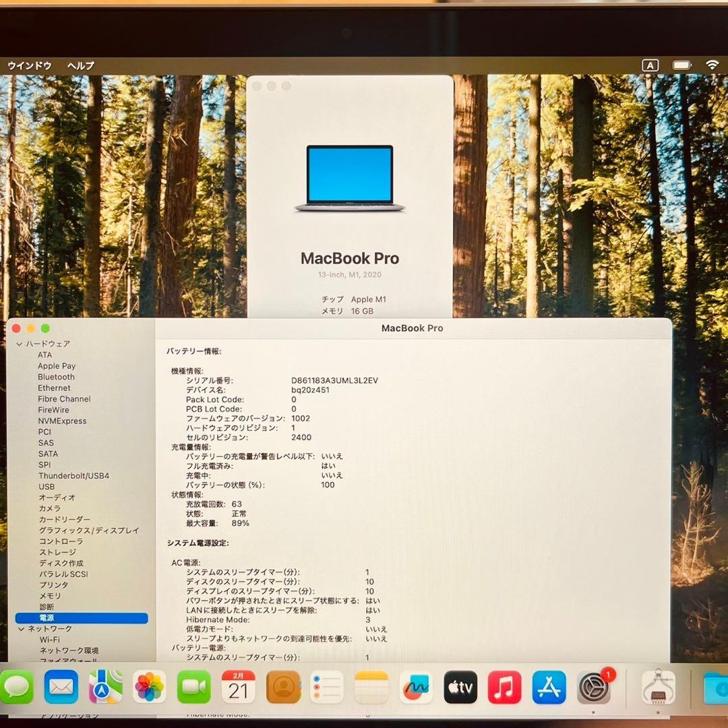Collapse the ネットワーク section in the sidebar
Viewport: 728px width, 728px height.
20,628
